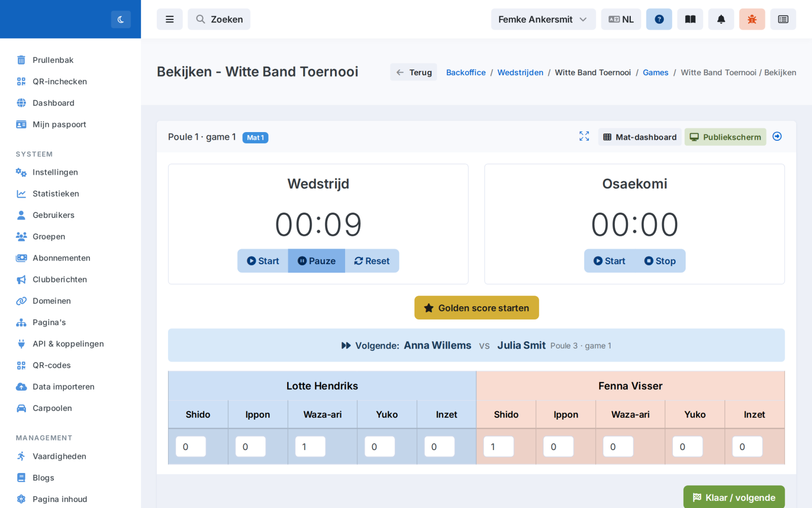Click Carpoolen car icon
The height and width of the screenshot is (508, 812).
pos(21,408)
